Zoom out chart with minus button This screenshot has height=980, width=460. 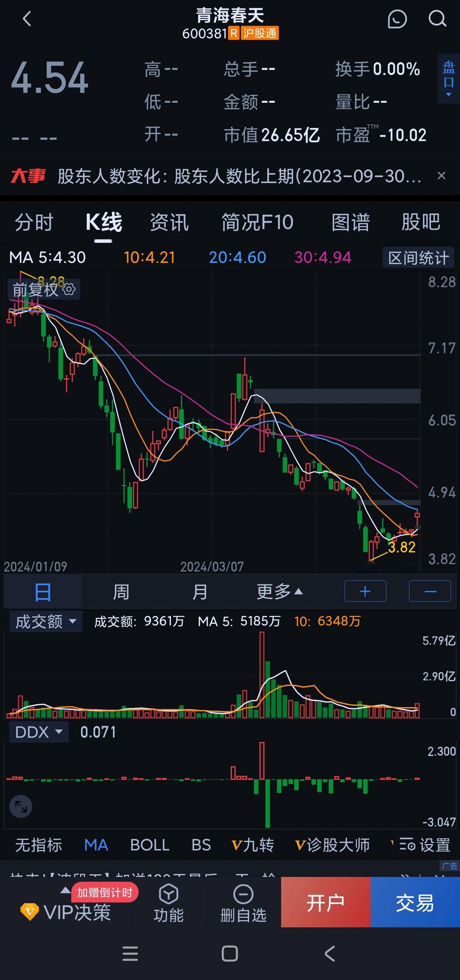tap(430, 591)
